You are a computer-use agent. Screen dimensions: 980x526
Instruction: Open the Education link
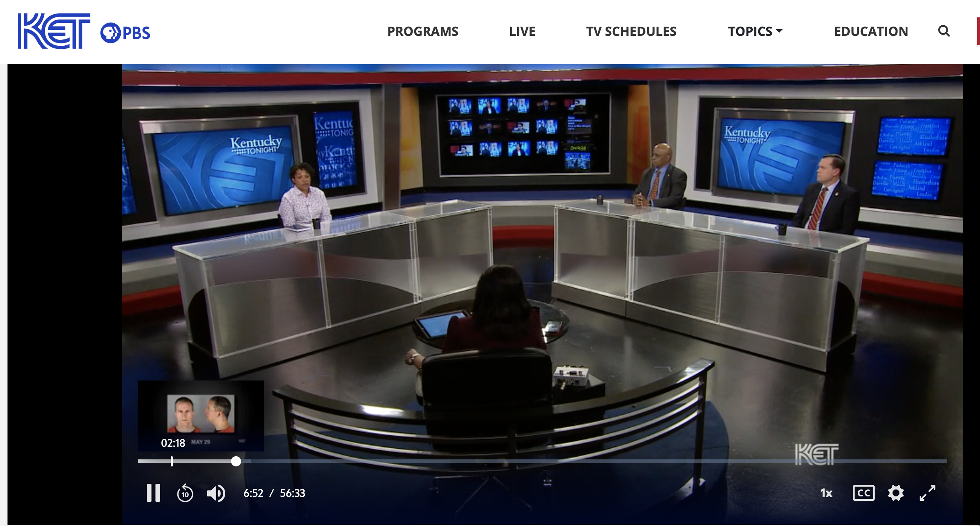(871, 31)
